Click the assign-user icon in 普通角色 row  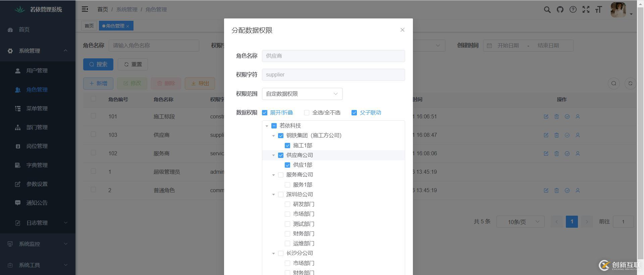(x=578, y=190)
